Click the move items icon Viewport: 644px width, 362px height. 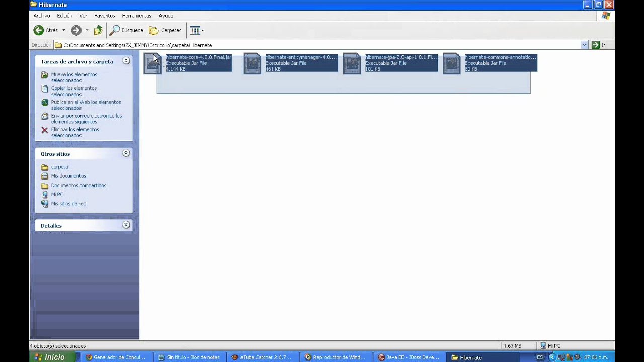coord(45,75)
